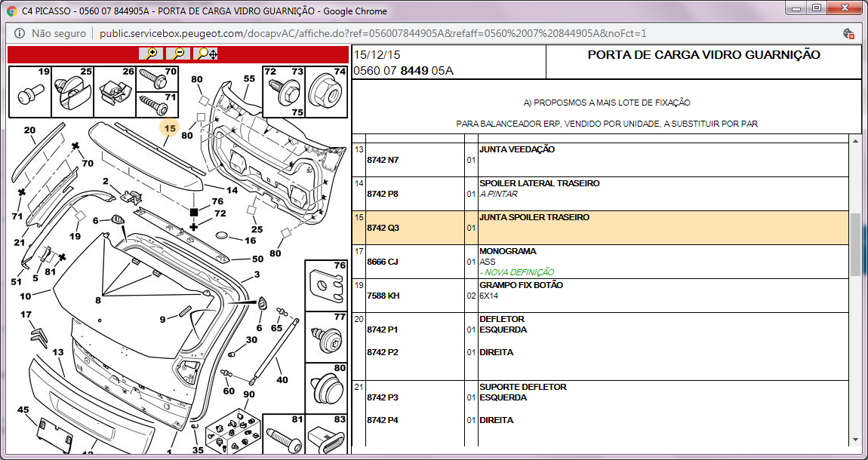The image size is (868, 460).
Task: Select part reference 8742 N7
Action: (383, 160)
